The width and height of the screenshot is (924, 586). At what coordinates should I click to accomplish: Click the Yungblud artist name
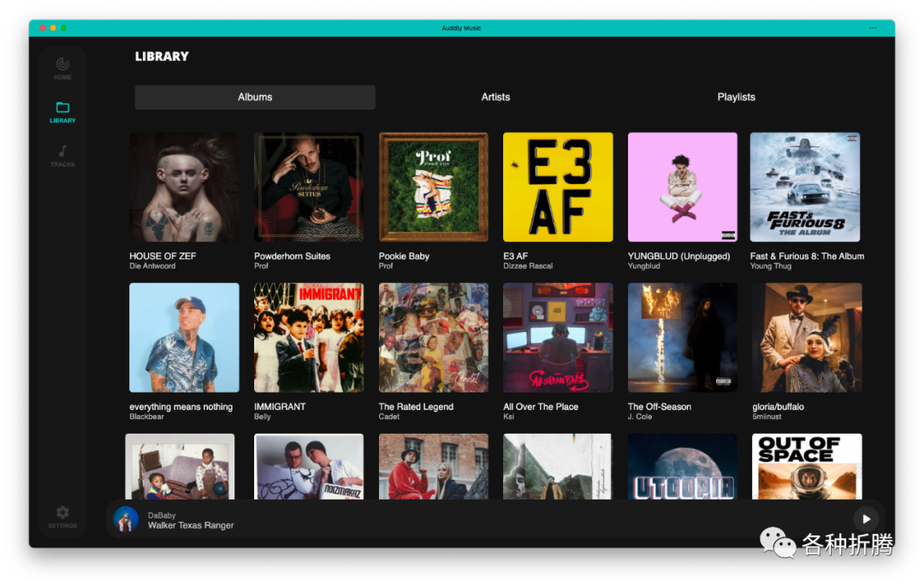click(644, 266)
